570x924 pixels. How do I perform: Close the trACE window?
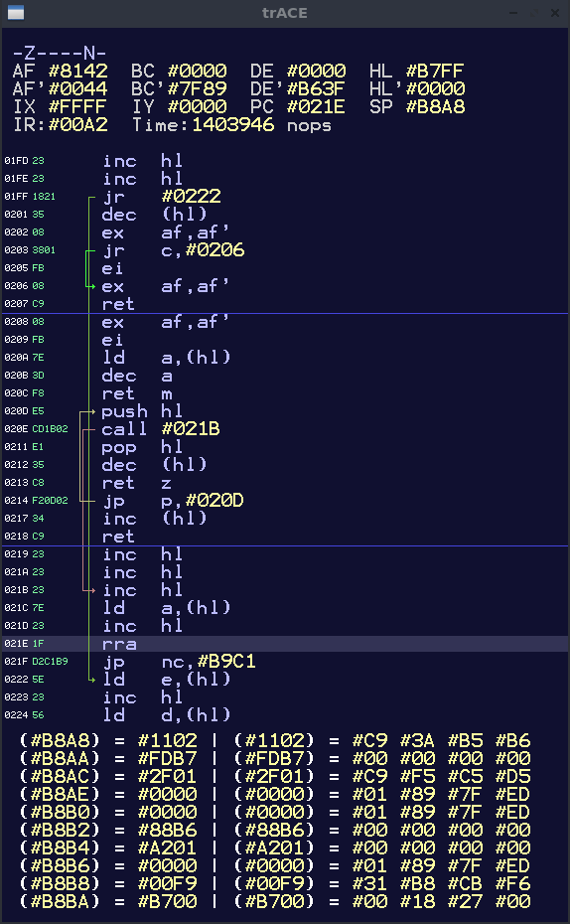pos(555,12)
